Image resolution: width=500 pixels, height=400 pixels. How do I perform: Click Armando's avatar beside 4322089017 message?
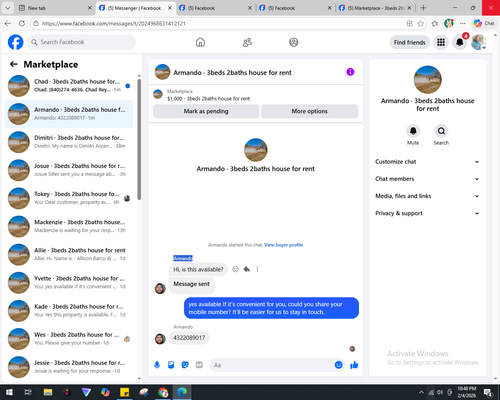pos(160,339)
